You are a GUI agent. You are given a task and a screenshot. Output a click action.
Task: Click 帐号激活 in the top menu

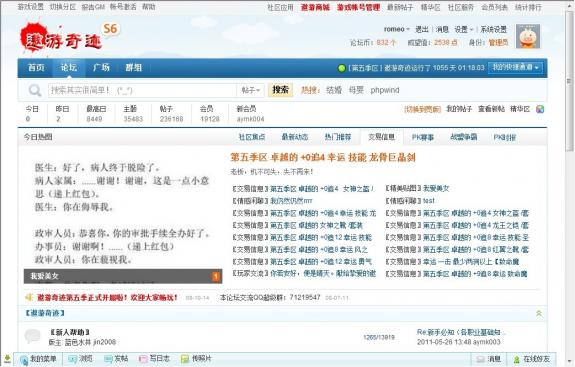123,7
